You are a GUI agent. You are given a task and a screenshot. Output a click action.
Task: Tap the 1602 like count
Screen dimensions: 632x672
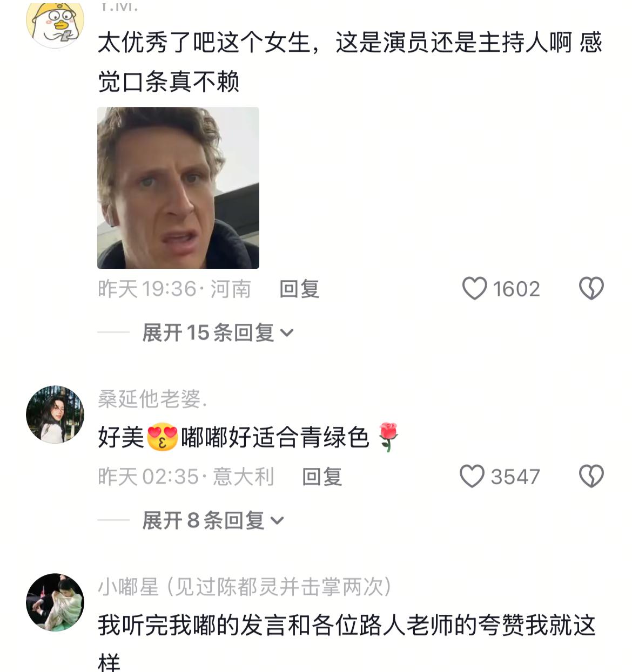(516, 289)
